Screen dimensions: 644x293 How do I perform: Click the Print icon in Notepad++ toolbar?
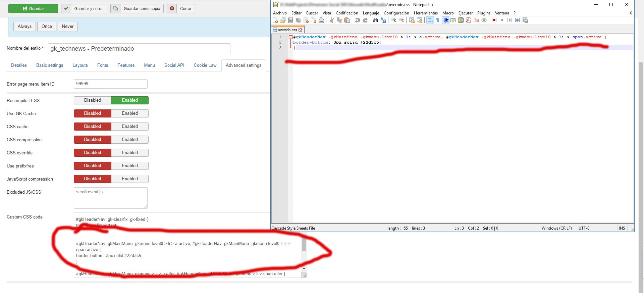pos(321,20)
